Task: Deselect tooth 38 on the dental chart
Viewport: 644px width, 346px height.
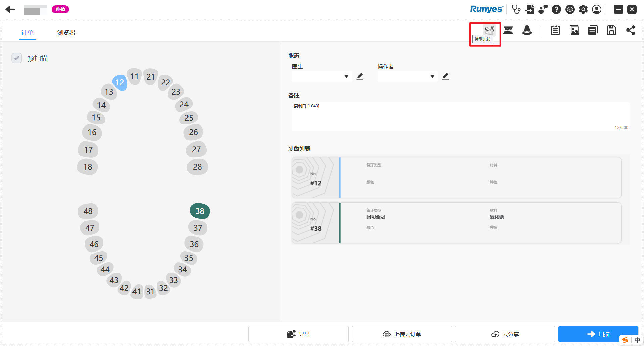Action: [x=200, y=211]
